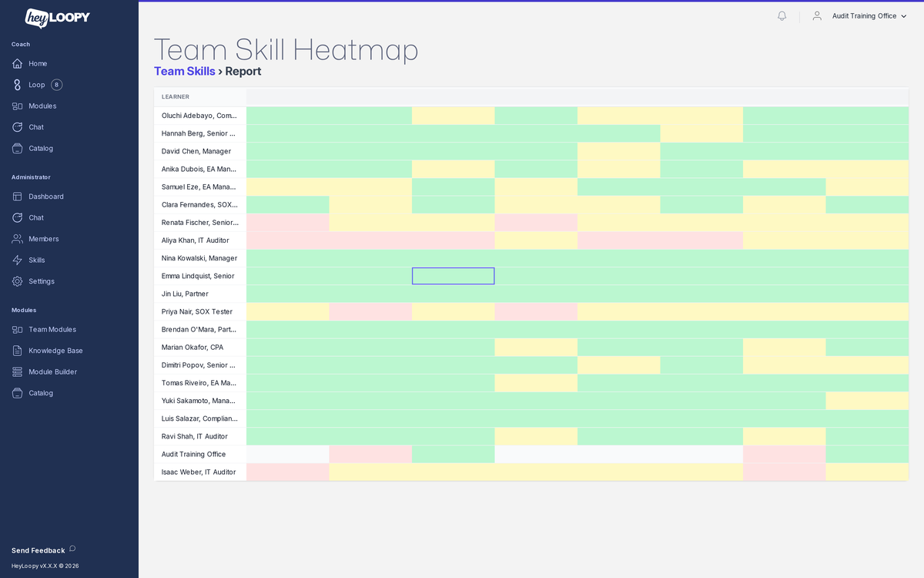Select learner Brendan O'Mara
The height and width of the screenshot is (578, 924).
coord(200,329)
